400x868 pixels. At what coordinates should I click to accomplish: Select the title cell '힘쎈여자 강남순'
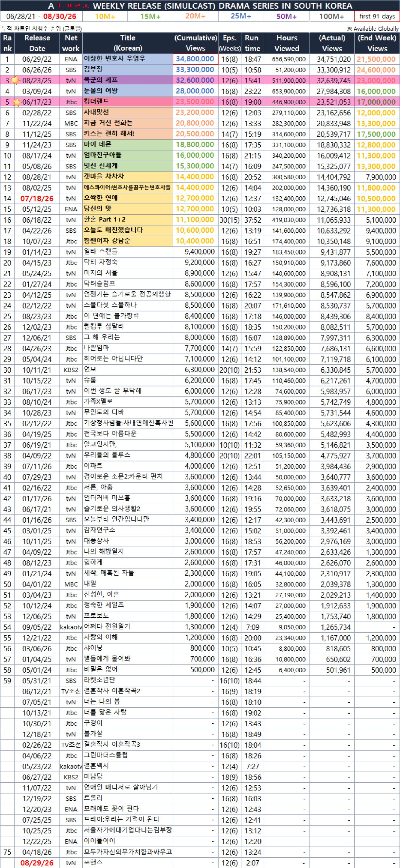pos(128,241)
